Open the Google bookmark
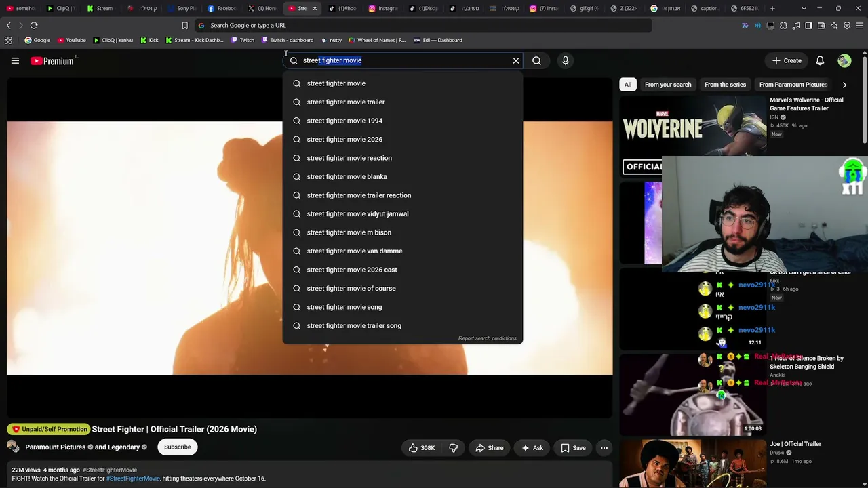Viewport: 868px width, 488px height. coord(37,40)
